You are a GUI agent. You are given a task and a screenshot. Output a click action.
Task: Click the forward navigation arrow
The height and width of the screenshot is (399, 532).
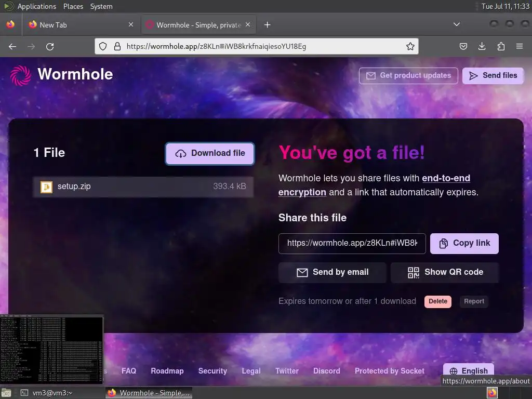[x=31, y=46]
